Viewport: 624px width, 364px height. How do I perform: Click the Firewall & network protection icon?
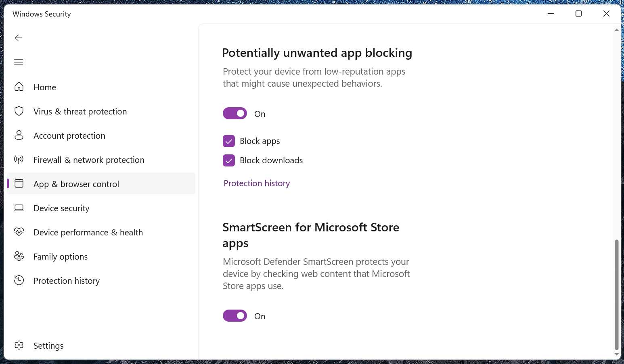[19, 160]
